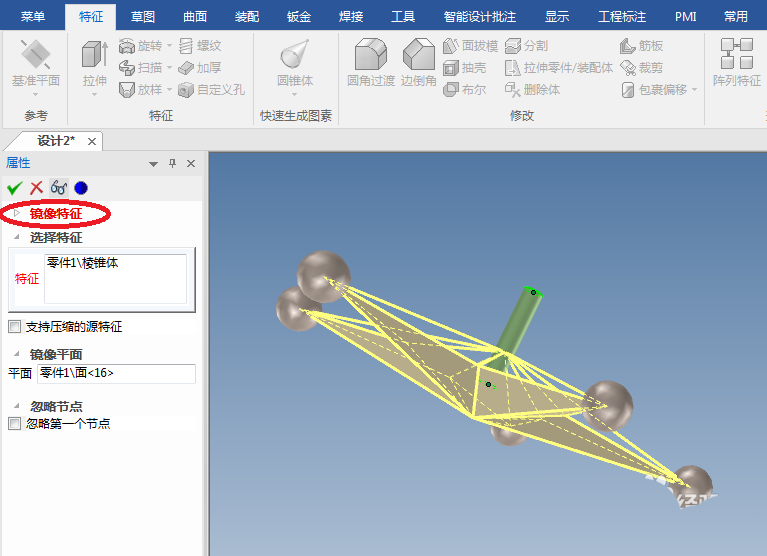Click the 分割 split tool
The image size is (767, 556).
tap(526, 46)
